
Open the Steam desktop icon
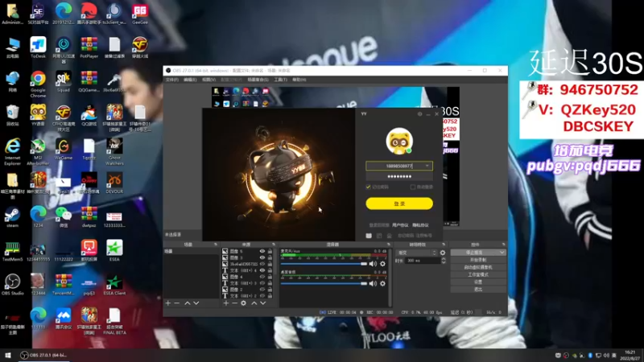[x=12, y=217]
